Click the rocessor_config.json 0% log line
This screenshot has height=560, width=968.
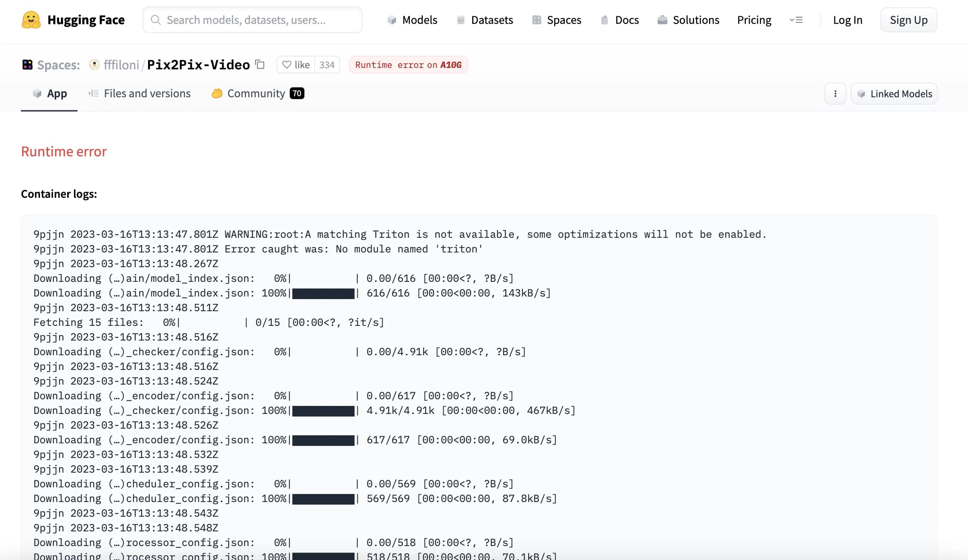click(x=274, y=542)
